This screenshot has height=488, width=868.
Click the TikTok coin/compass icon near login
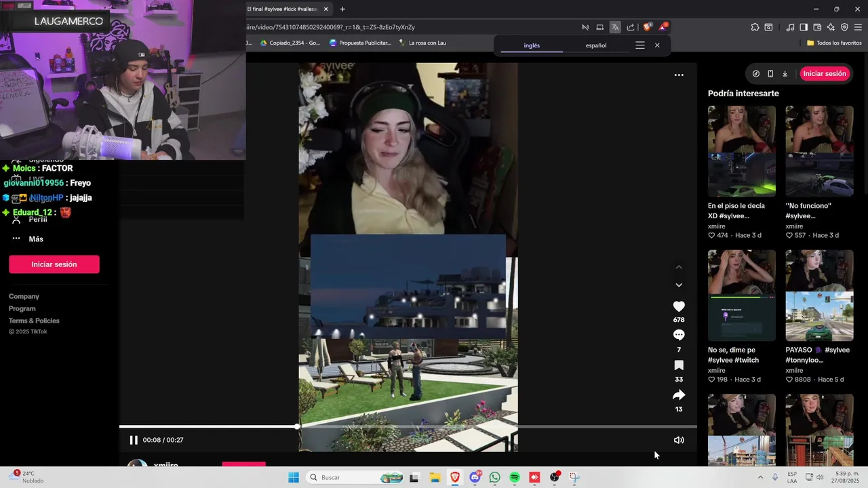[x=756, y=74]
